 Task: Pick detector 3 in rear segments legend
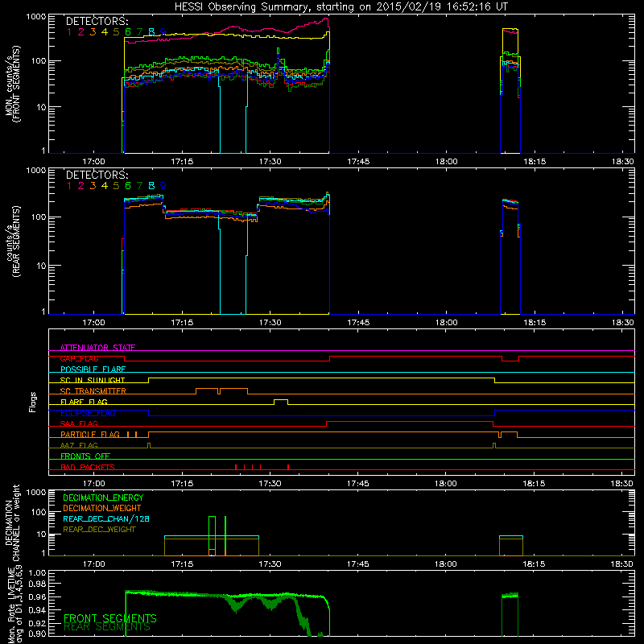pyautogui.click(x=93, y=186)
